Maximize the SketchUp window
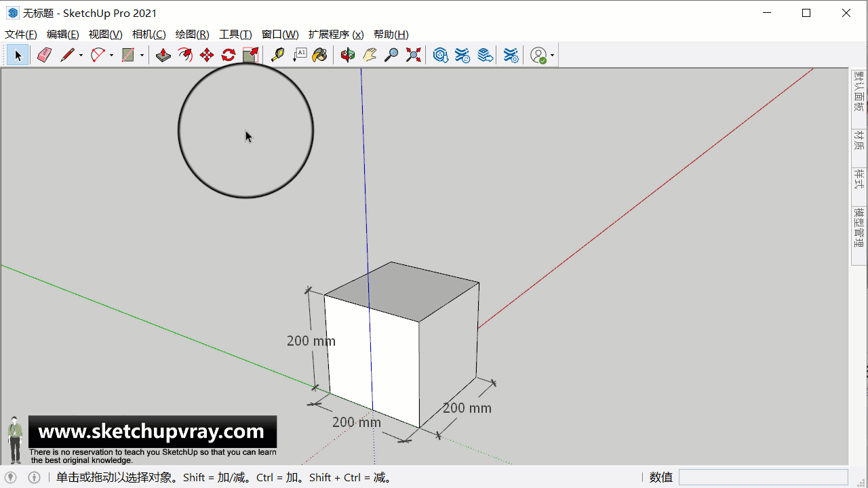Screen dimensions: 868x488 (806, 13)
